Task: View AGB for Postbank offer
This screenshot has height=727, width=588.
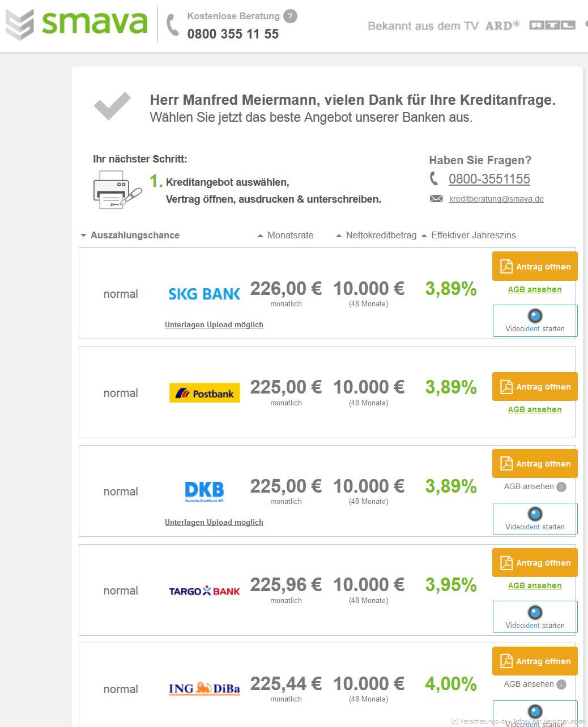Action: click(x=535, y=409)
